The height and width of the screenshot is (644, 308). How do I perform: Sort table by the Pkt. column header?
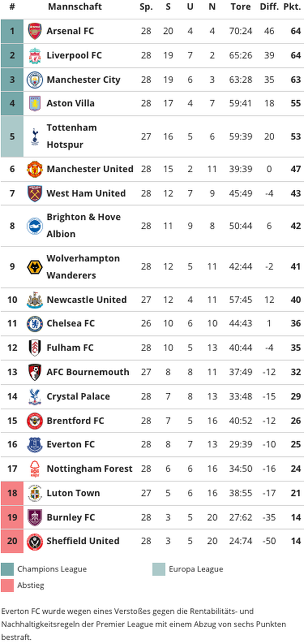point(292,7)
